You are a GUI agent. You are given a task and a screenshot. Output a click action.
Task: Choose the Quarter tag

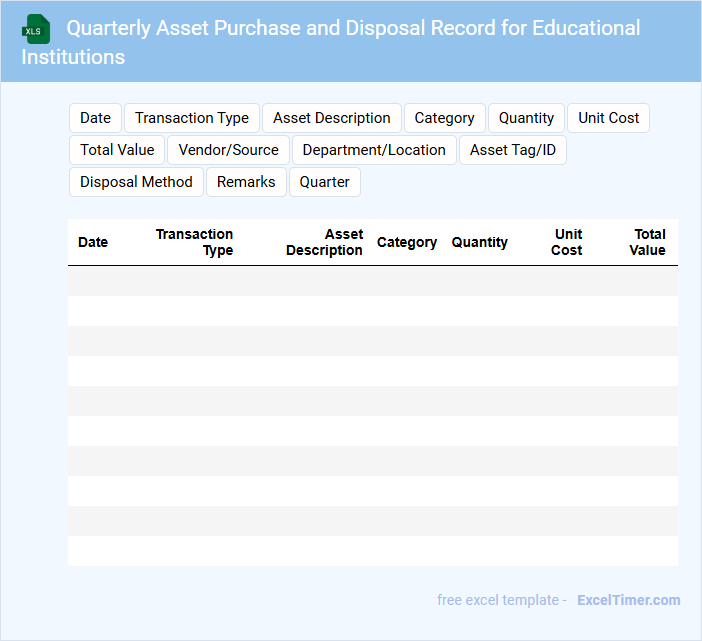325,182
